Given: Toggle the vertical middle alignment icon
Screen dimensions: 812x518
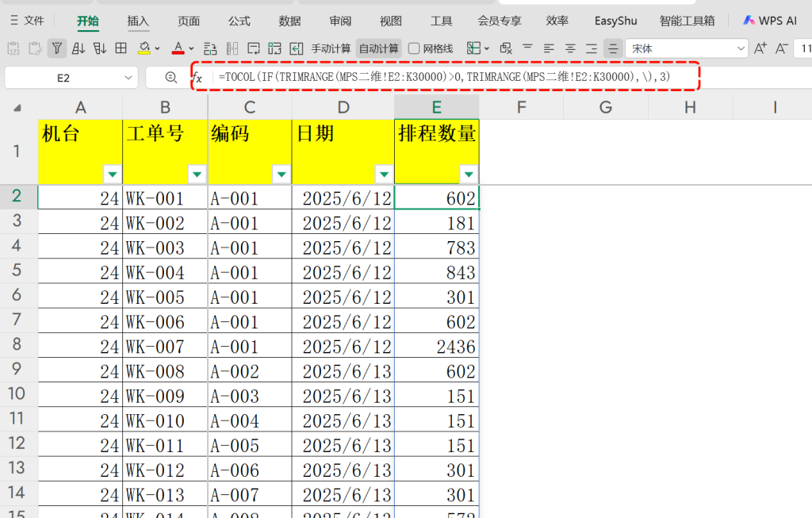Looking at the screenshot, I should [x=613, y=48].
